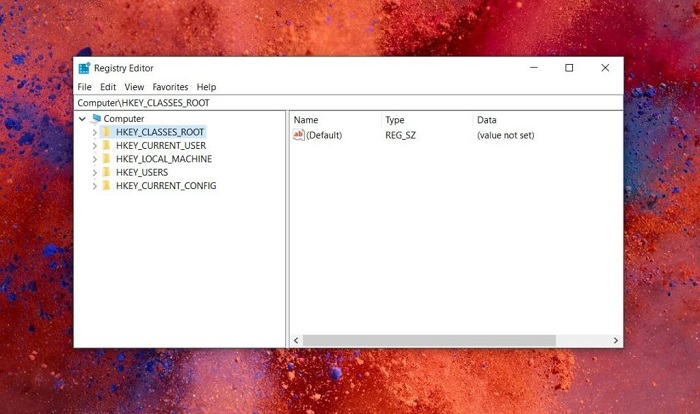Expand the HKEY_CURRENT_USER key arrow
Screen dimensions: 700x414
(94, 146)
